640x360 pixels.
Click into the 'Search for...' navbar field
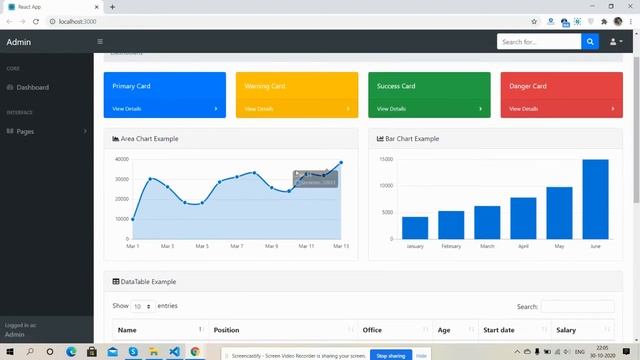[539, 42]
